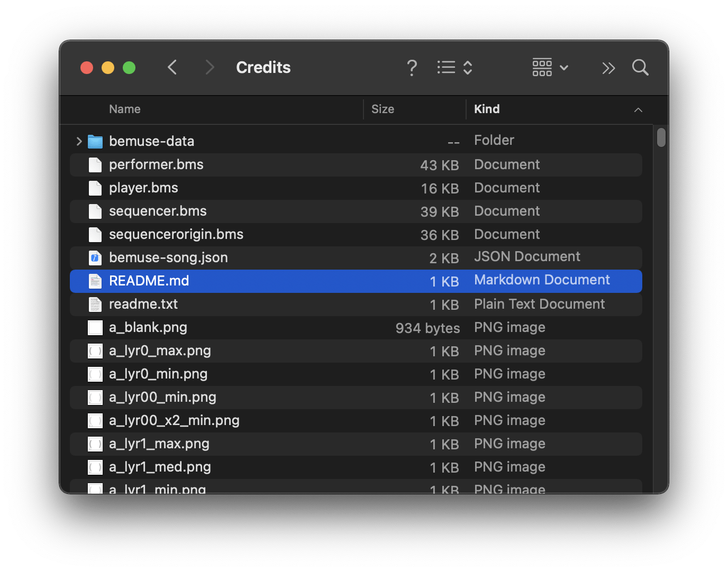Click the Help question mark icon
Viewport: 728px width, 572px height.
pos(412,68)
